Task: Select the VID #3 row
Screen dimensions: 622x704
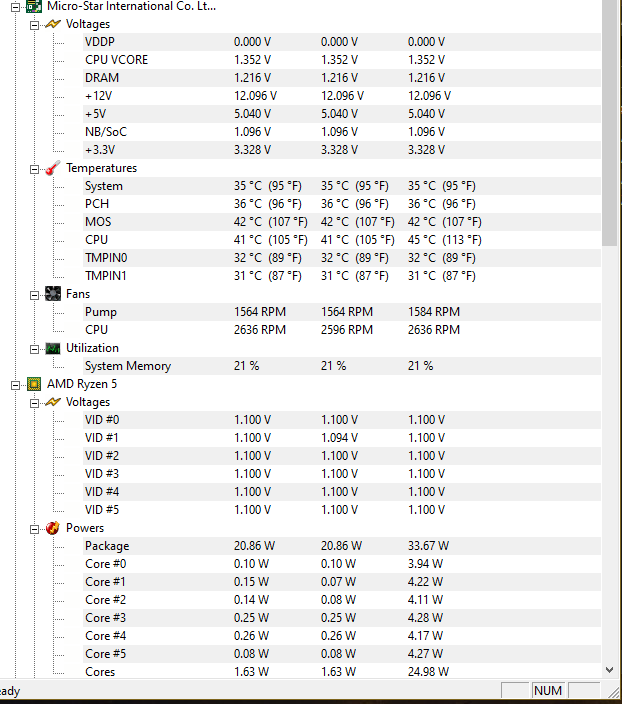Action: click(342, 474)
